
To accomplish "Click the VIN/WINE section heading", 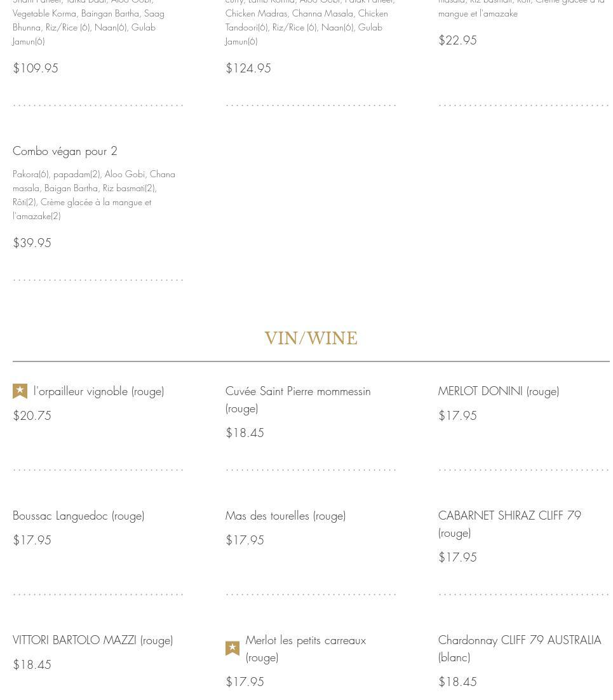I will (311, 339).
